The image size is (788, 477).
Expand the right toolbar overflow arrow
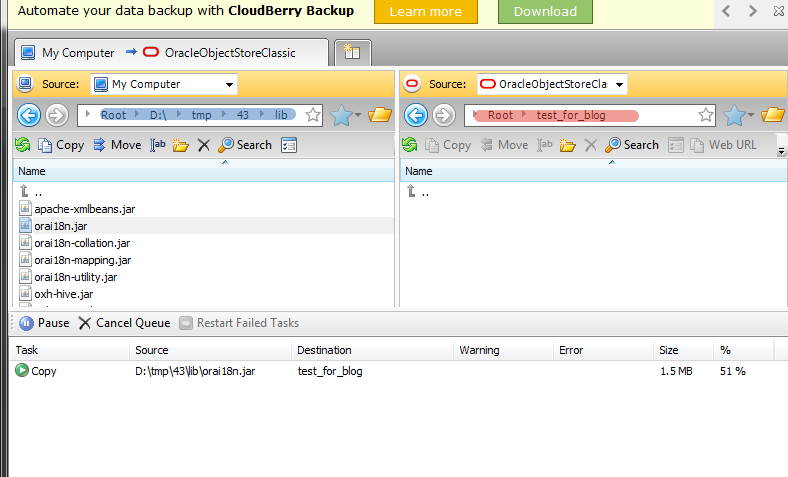781,150
